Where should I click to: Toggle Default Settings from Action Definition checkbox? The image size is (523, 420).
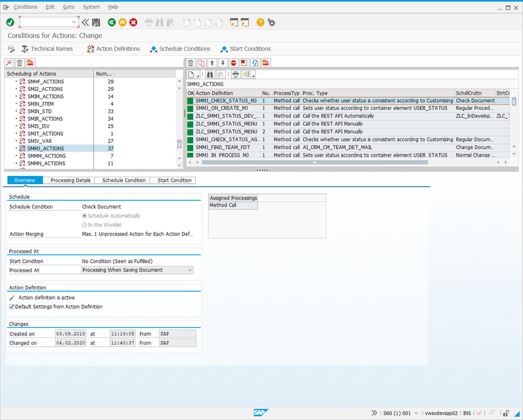[x=12, y=307]
